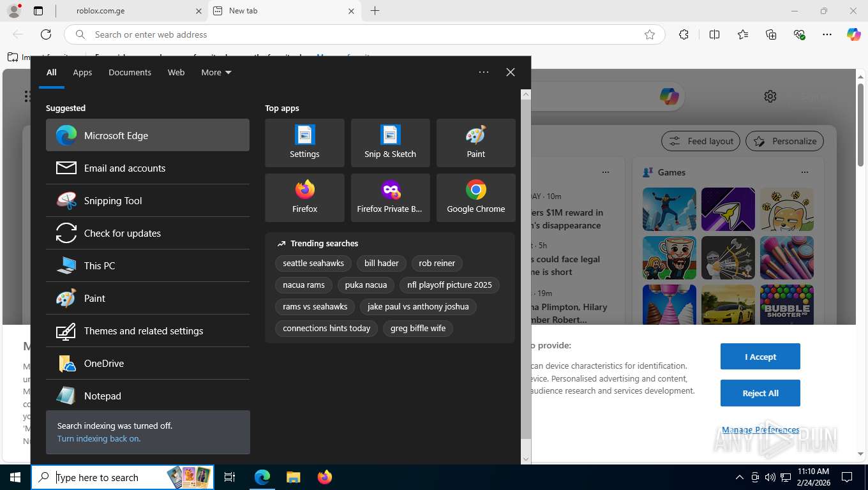Switch to Documents search filter
868x490 pixels.
(130, 72)
